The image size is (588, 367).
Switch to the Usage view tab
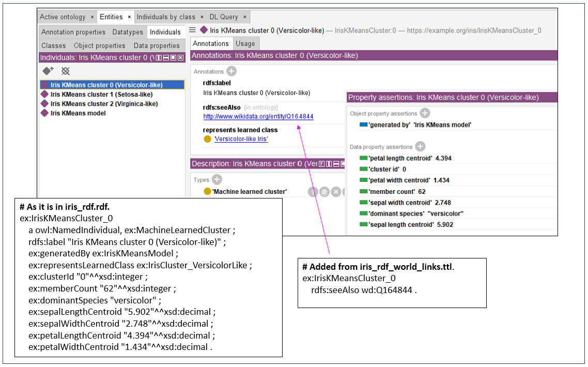click(x=245, y=43)
